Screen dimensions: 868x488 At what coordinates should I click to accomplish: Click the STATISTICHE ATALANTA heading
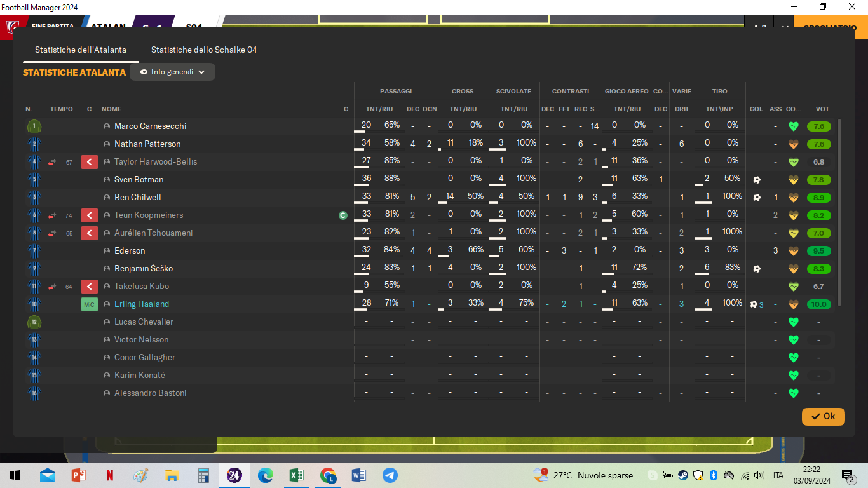click(x=74, y=72)
